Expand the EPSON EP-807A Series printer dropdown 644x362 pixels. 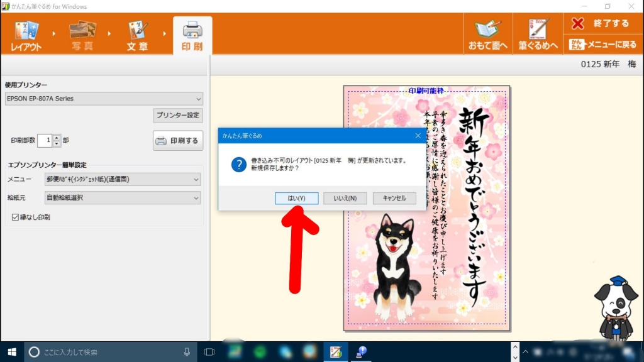(104, 99)
